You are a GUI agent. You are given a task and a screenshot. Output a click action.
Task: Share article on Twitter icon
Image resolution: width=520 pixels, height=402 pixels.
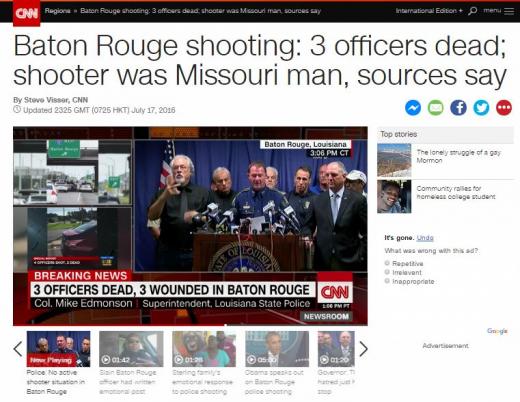(x=481, y=108)
